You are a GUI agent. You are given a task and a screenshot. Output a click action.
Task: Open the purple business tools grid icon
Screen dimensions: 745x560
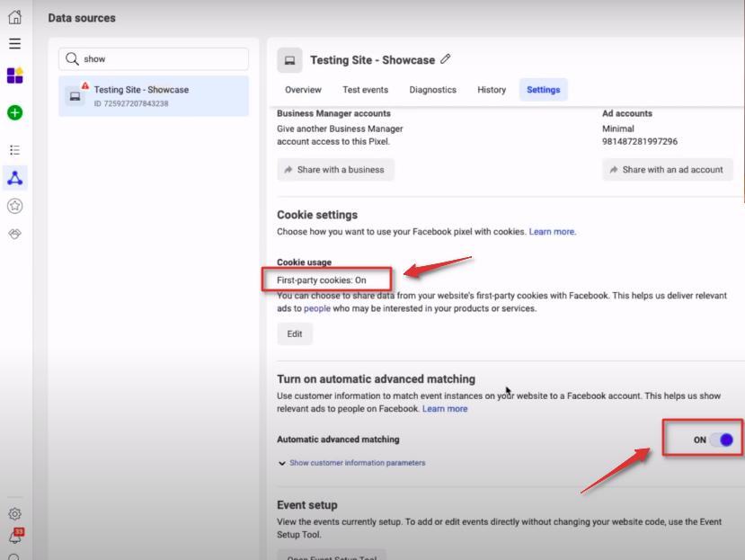(14, 76)
